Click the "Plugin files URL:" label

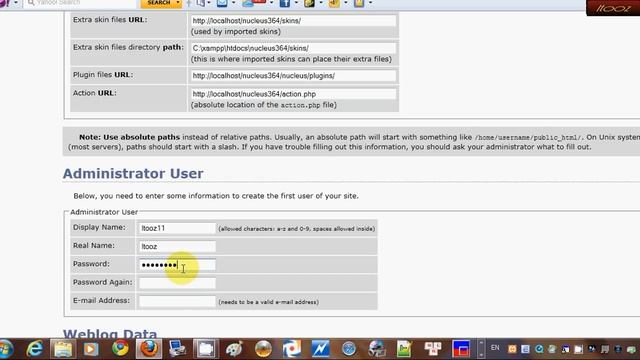pyautogui.click(x=103, y=75)
